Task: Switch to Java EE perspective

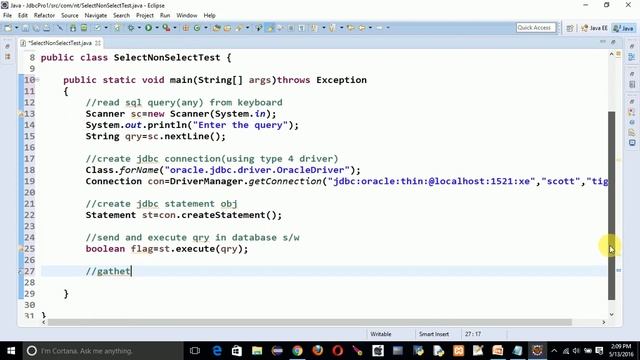Action: coord(594,28)
